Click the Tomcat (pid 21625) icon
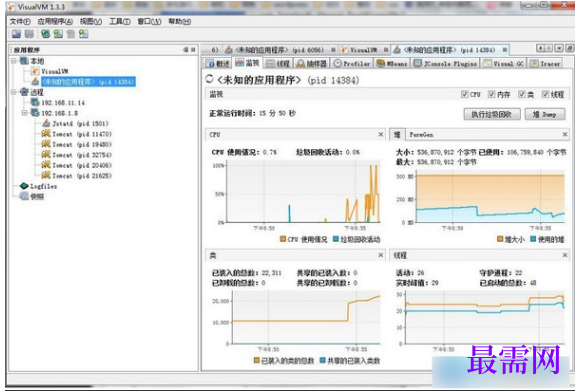 pos(46,175)
